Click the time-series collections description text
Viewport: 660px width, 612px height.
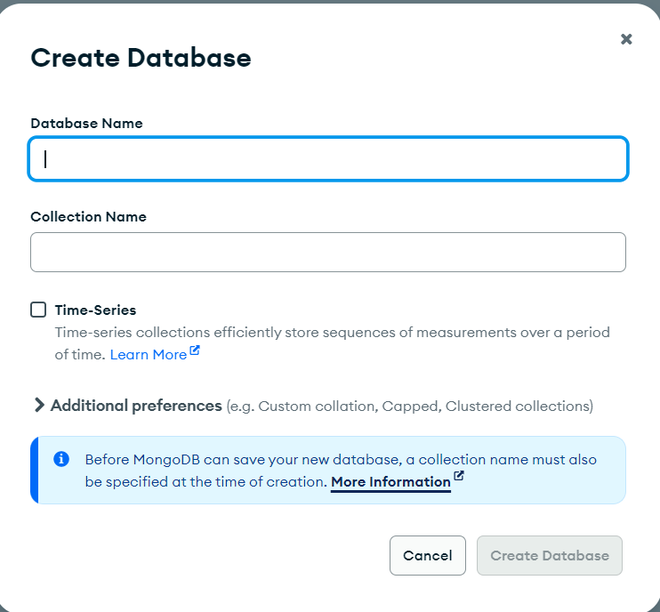pos(332,332)
